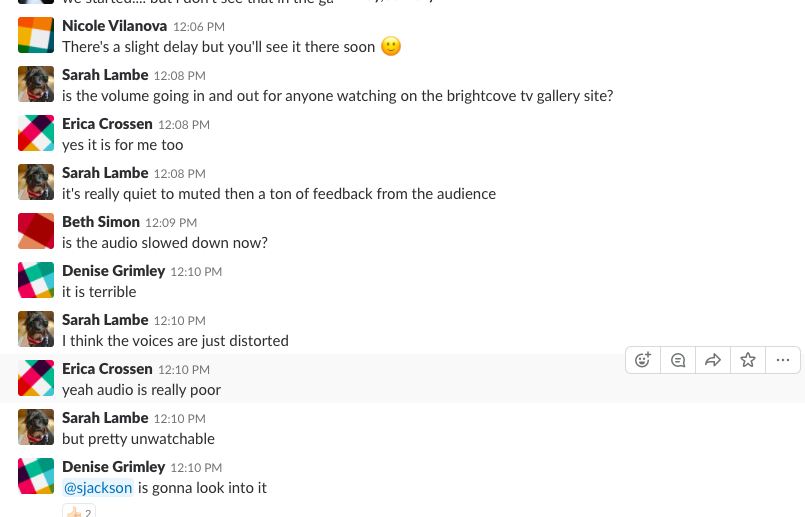The width and height of the screenshot is (805, 517).
Task: Open Nicole Vilanova's avatar
Action: (x=36, y=35)
